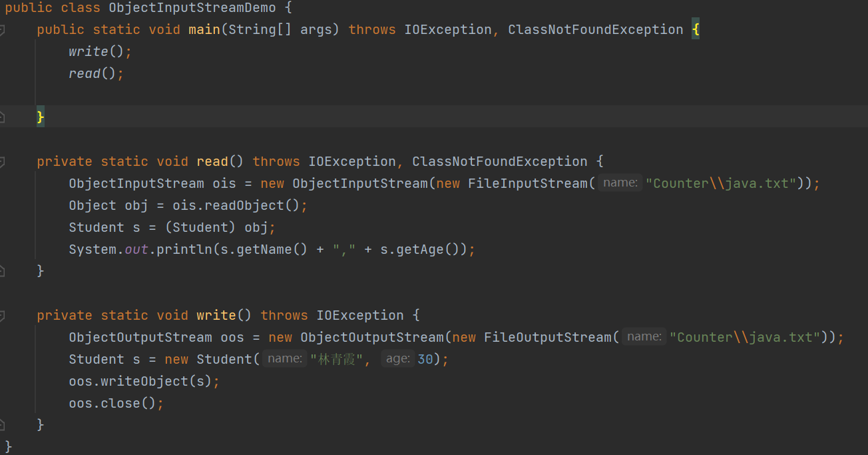Click the name: hint in FileOutputStream call
The width and height of the screenshot is (868, 455).
pyautogui.click(x=644, y=337)
